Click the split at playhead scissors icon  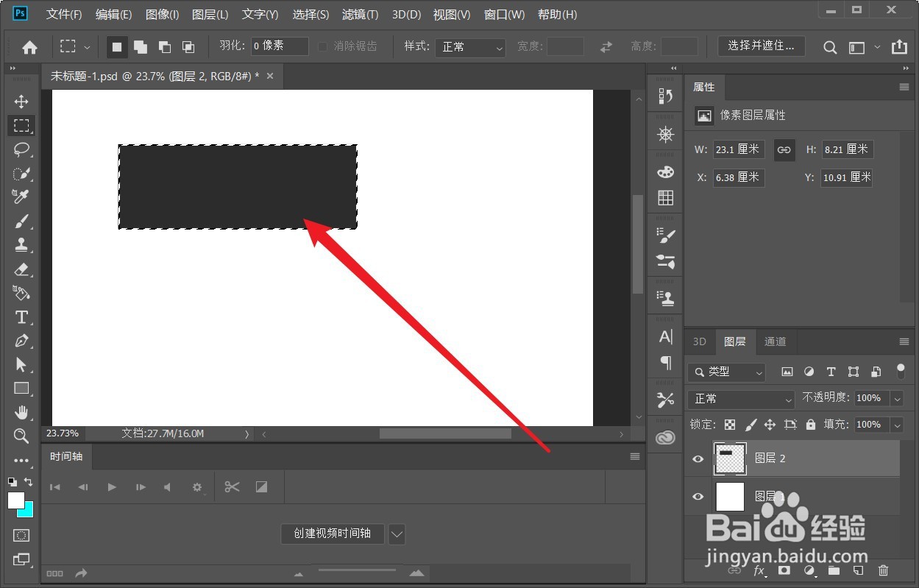pos(233,486)
